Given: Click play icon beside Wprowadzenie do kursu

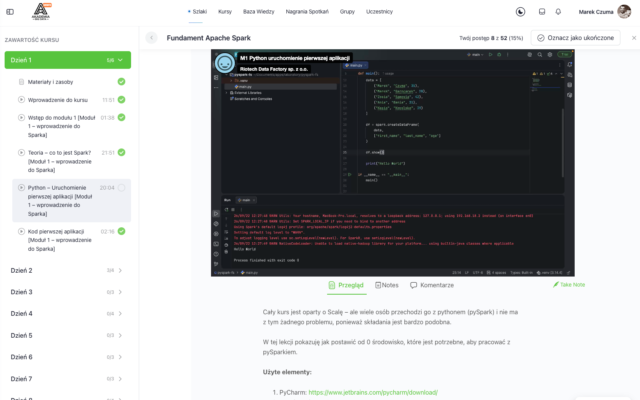Looking at the screenshot, I should 21,100.
